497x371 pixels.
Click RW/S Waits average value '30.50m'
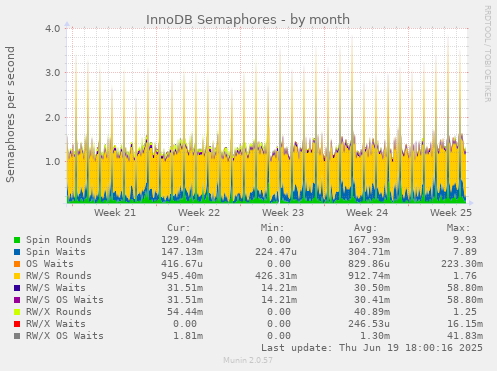click(372, 288)
